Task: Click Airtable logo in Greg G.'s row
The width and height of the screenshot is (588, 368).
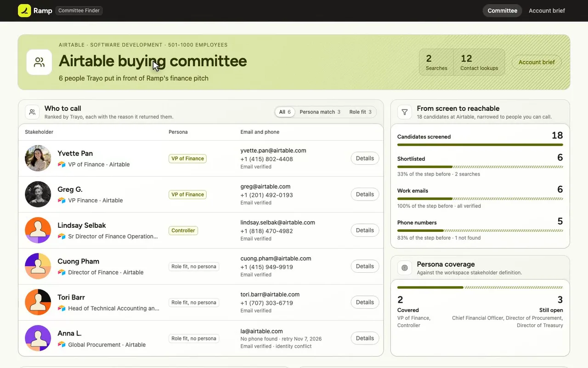Action: click(62, 200)
